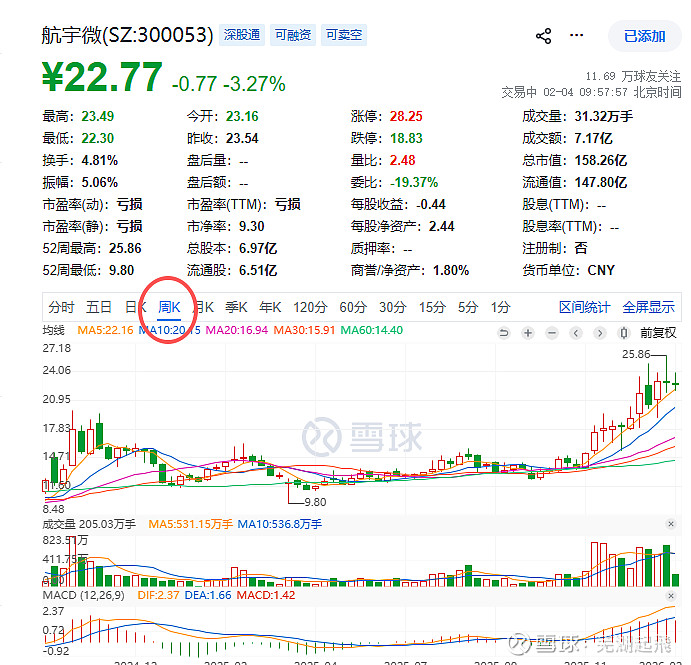Screen dimensions: 691x665
Task: Select the 可卖空 tag
Action: (x=344, y=35)
